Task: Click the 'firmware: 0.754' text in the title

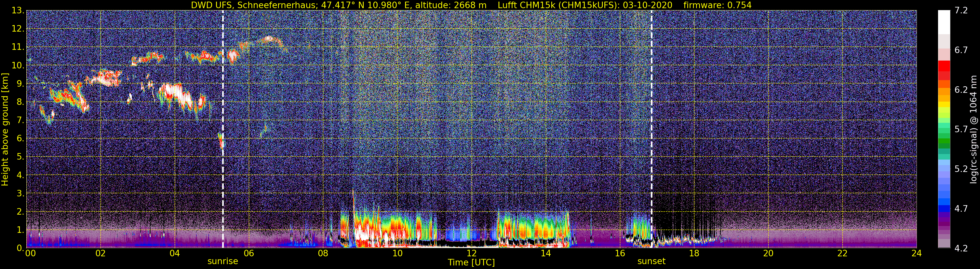Action: tap(718, 5)
